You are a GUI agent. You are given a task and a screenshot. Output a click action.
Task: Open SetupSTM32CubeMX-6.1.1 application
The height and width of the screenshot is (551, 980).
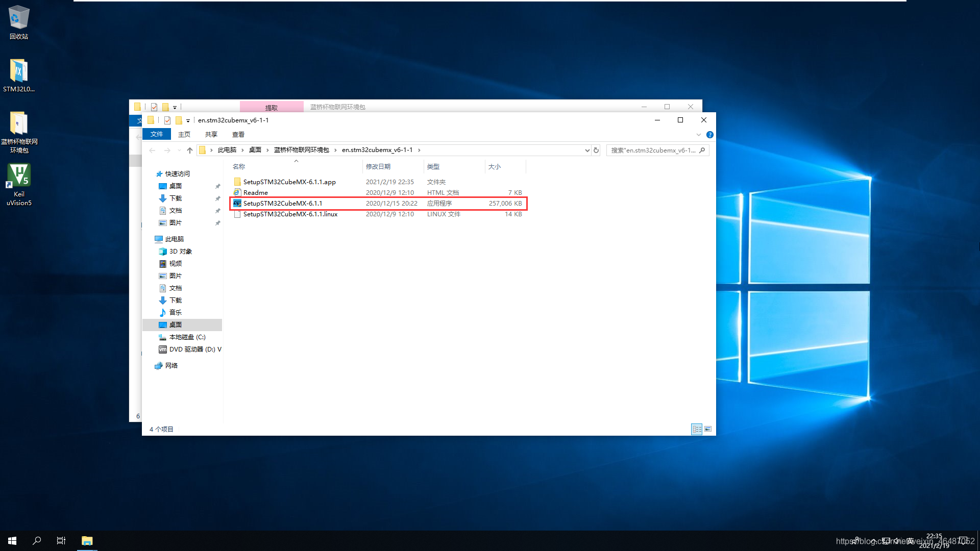282,203
